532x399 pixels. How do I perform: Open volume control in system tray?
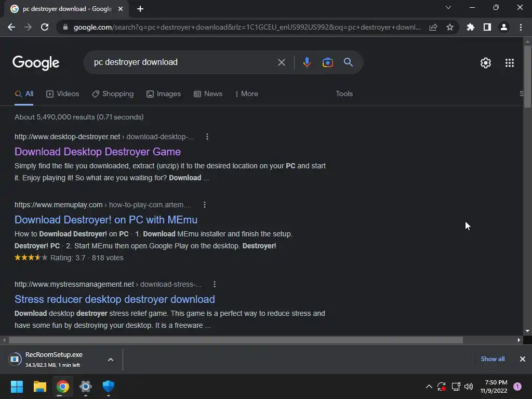coord(469,387)
